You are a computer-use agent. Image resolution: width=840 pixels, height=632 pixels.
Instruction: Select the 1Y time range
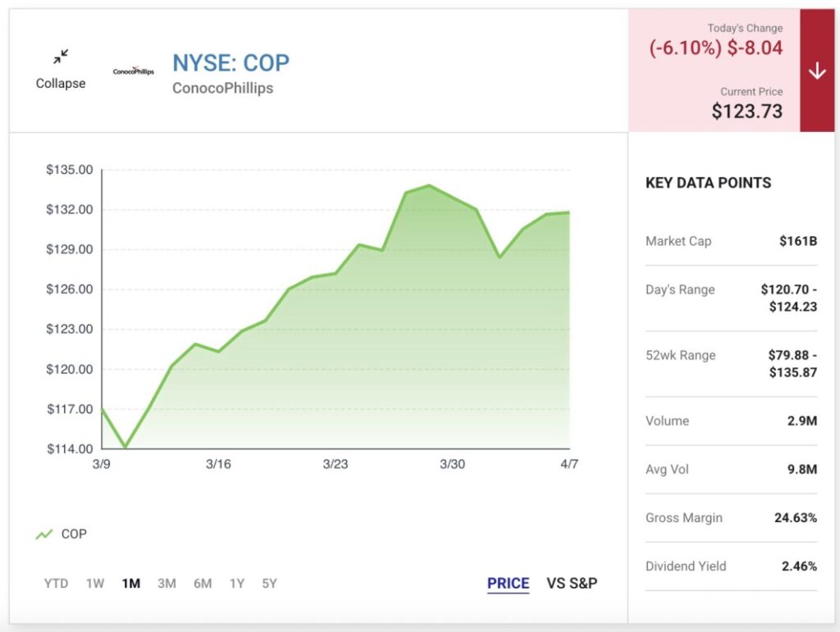[x=237, y=584]
